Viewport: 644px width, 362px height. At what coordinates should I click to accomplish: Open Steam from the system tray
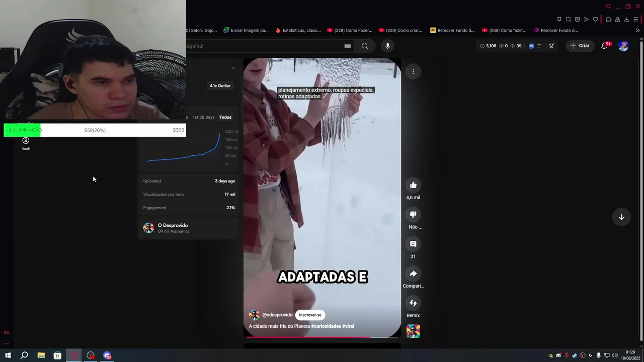[575, 355]
